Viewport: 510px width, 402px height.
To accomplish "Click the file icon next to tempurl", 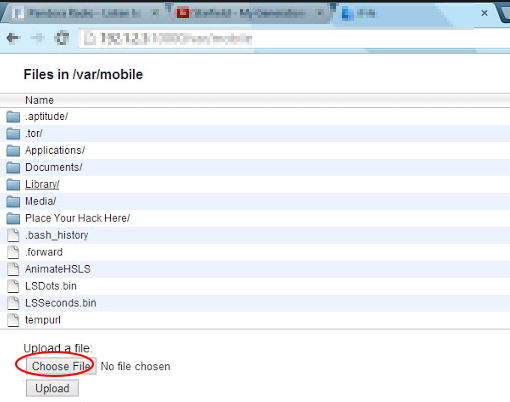I will [13, 320].
